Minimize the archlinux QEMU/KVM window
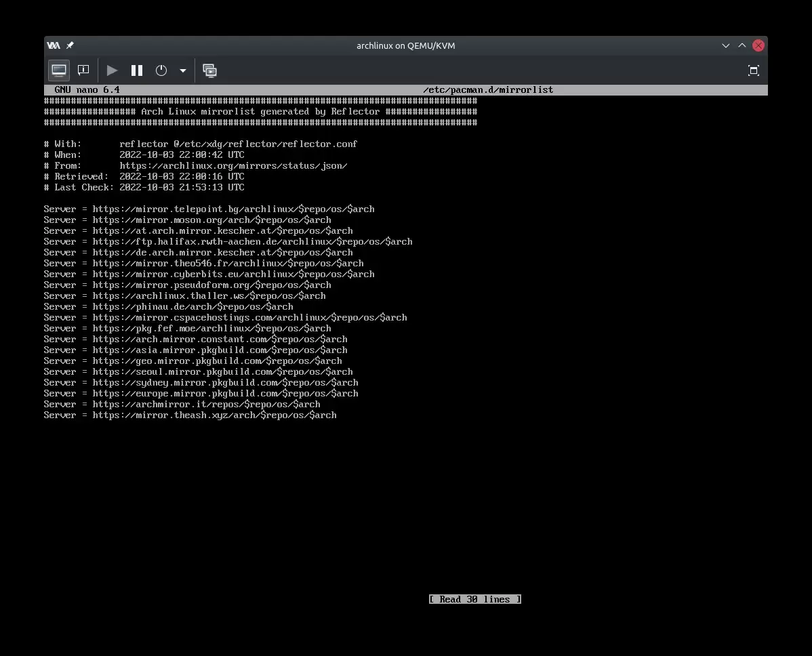 coord(725,45)
